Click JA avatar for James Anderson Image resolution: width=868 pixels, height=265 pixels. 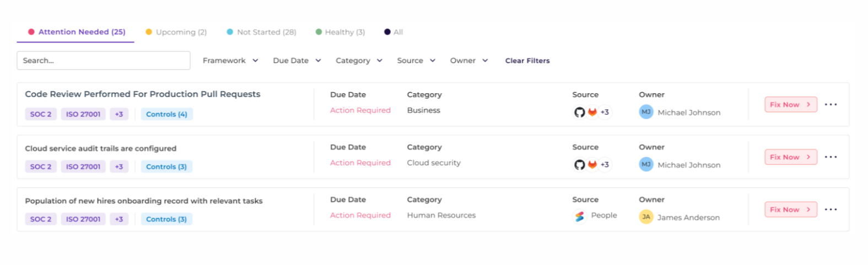pyautogui.click(x=646, y=217)
